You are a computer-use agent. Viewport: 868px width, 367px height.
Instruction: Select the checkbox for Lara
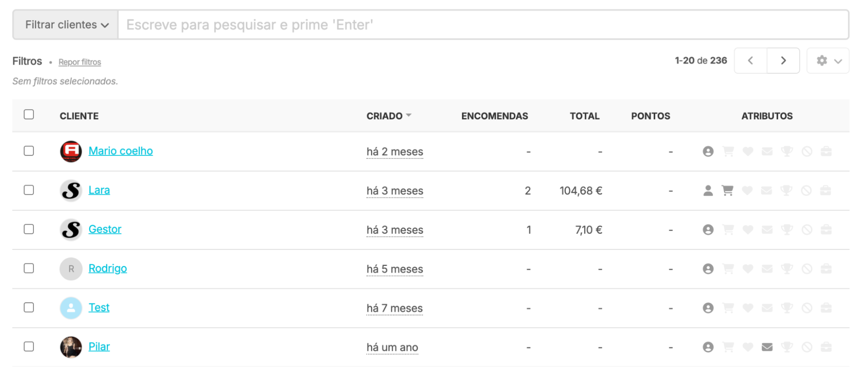(29, 190)
